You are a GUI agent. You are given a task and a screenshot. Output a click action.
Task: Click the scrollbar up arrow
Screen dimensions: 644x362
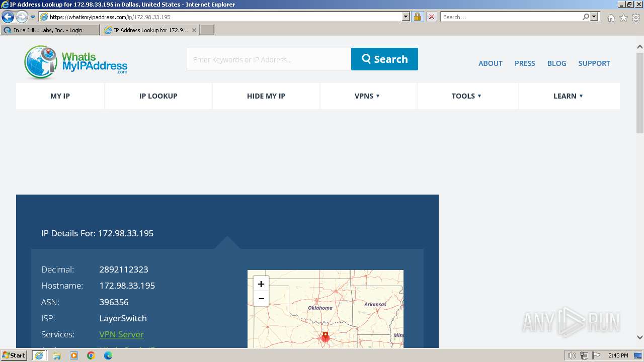coord(639,47)
